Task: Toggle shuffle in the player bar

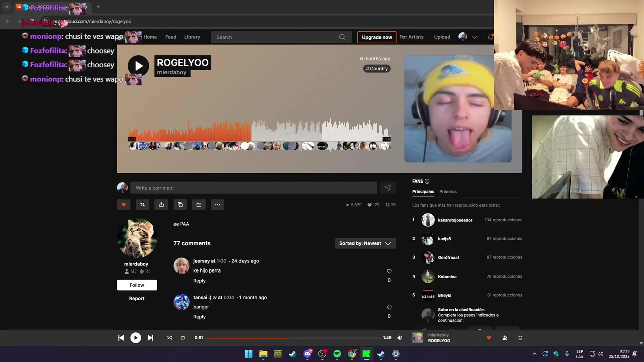Action: (169, 338)
